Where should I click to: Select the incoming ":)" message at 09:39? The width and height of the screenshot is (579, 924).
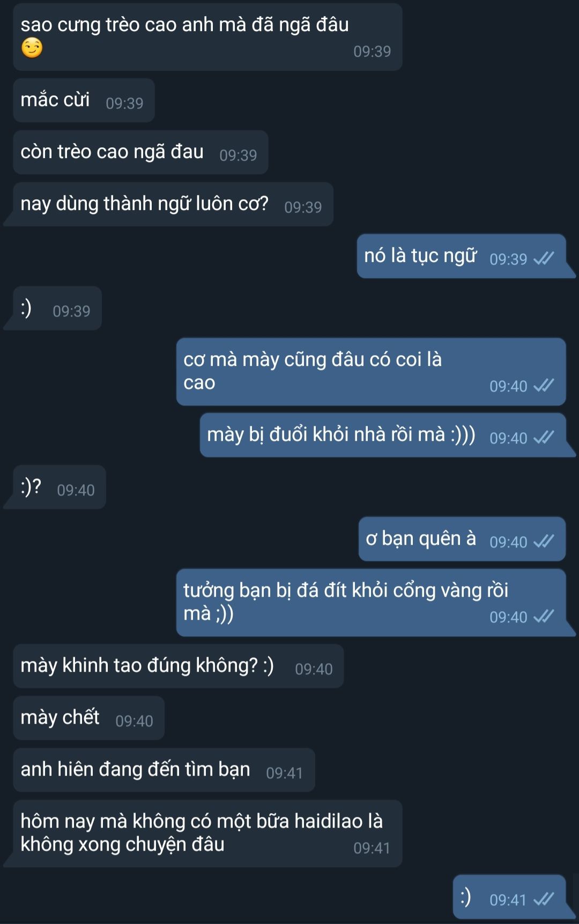(x=57, y=308)
